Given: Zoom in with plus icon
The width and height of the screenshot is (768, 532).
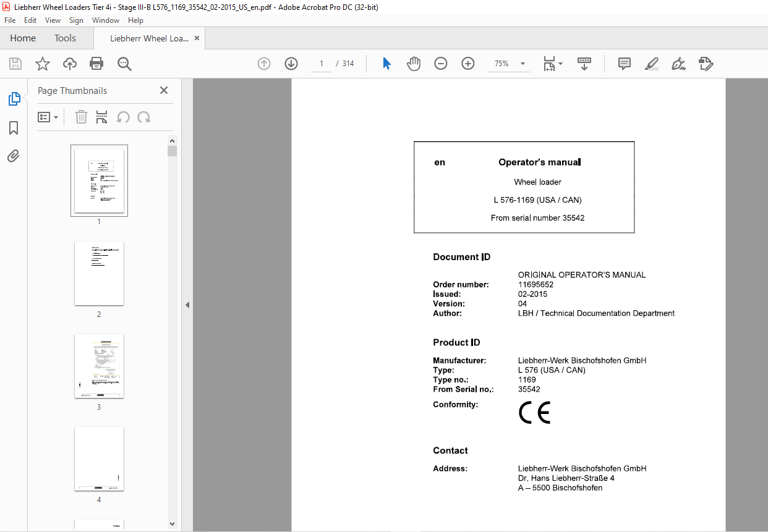Looking at the screenshot, I should click(467, 64).
